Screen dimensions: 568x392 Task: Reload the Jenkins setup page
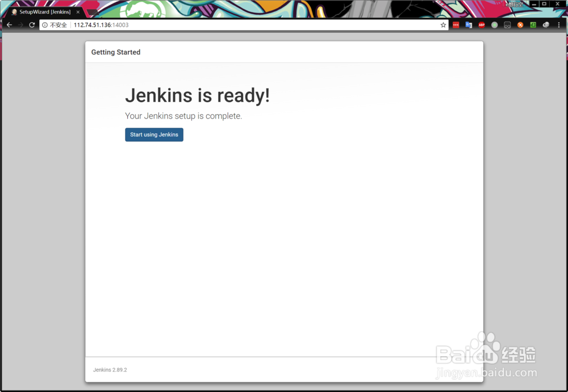point(32,25)
